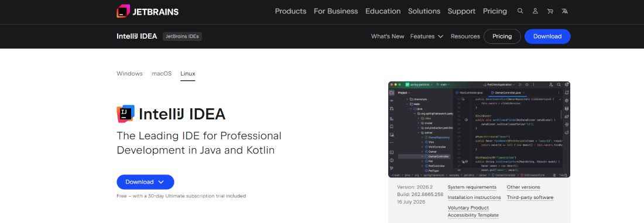Open Installation instructions link
Screen dimensions: 644x223
click(474, 197)
